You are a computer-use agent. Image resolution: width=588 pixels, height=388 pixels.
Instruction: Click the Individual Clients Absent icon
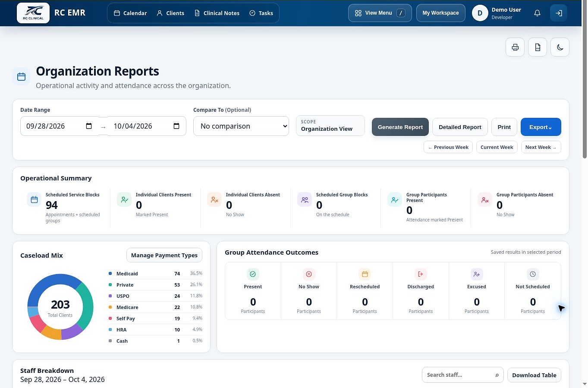point(214,200)
